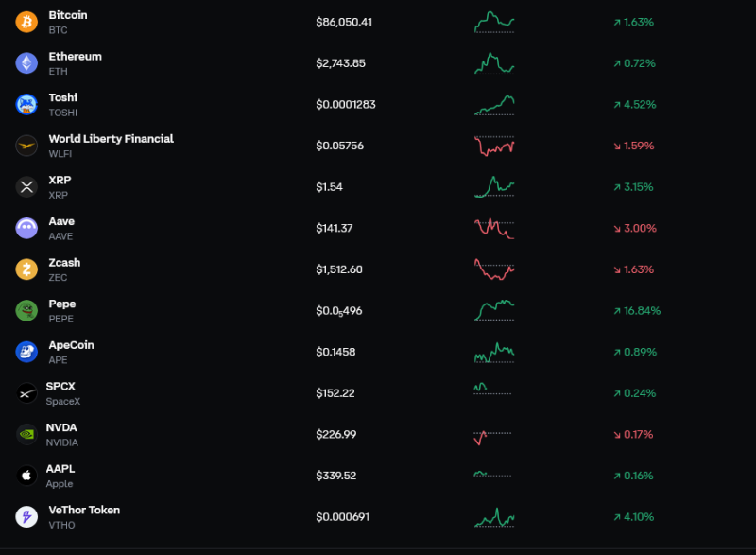Click the orange Bitcoin logo icon
This screenshot has width=756, height=555.
point(26,22)
